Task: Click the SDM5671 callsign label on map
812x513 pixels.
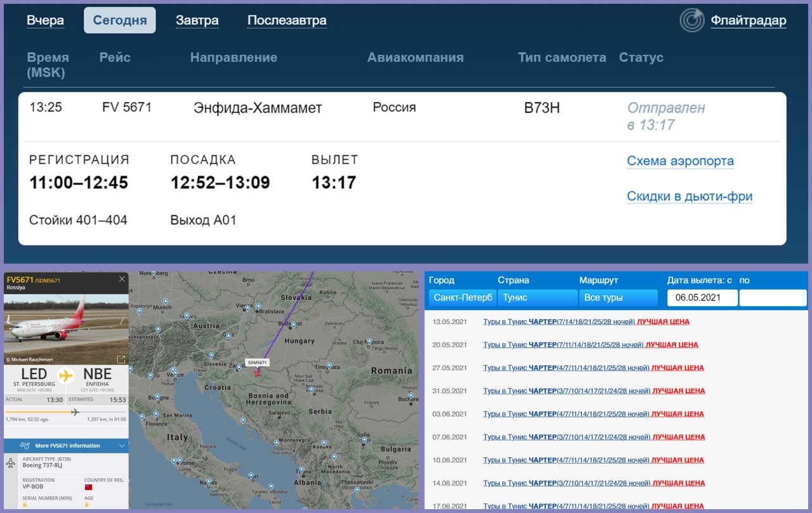Action: pos(257,363)
